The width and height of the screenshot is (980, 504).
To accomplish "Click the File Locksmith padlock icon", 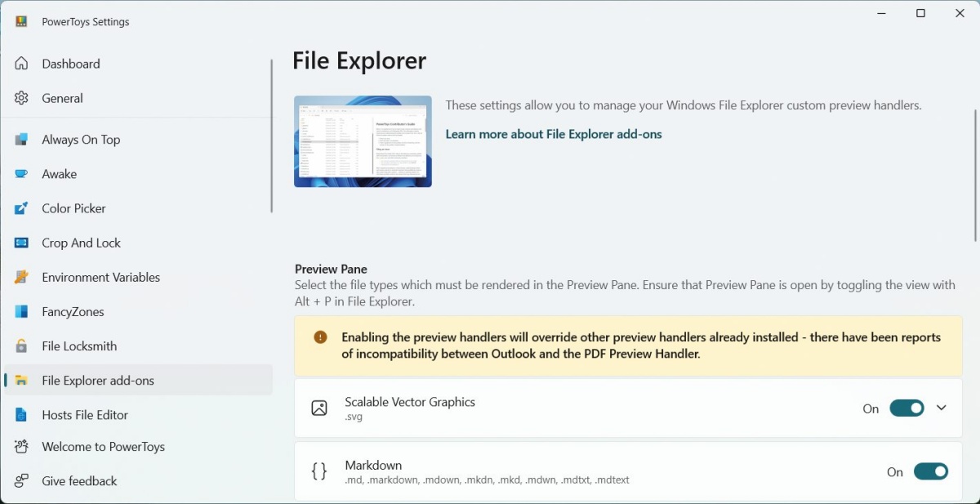I will point(21,346).
